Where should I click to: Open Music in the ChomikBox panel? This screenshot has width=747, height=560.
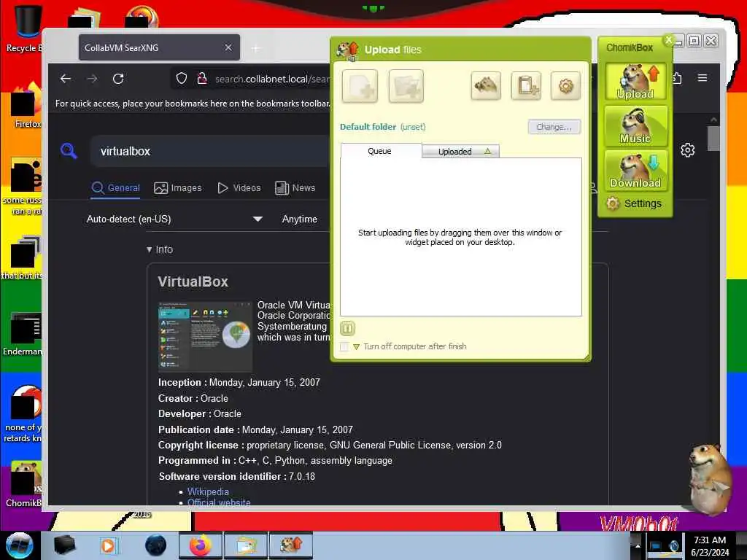click(635, 125)
